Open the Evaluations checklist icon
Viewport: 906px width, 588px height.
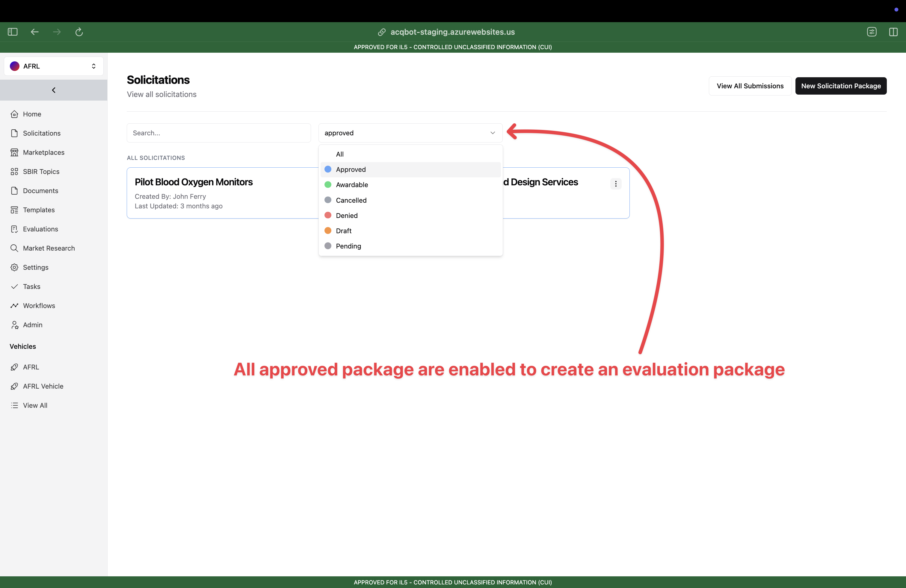click(14, 229)
